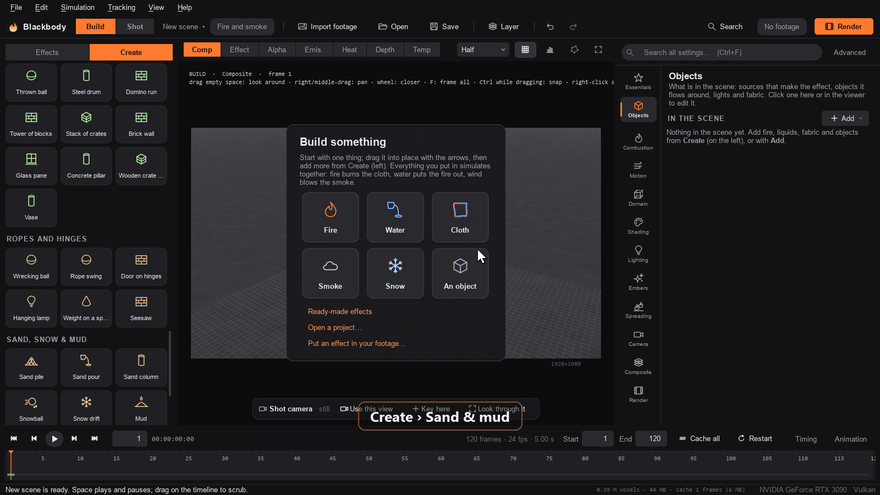Open the Half resolution dropdown
880x495 pixels.
pos(483,49)
